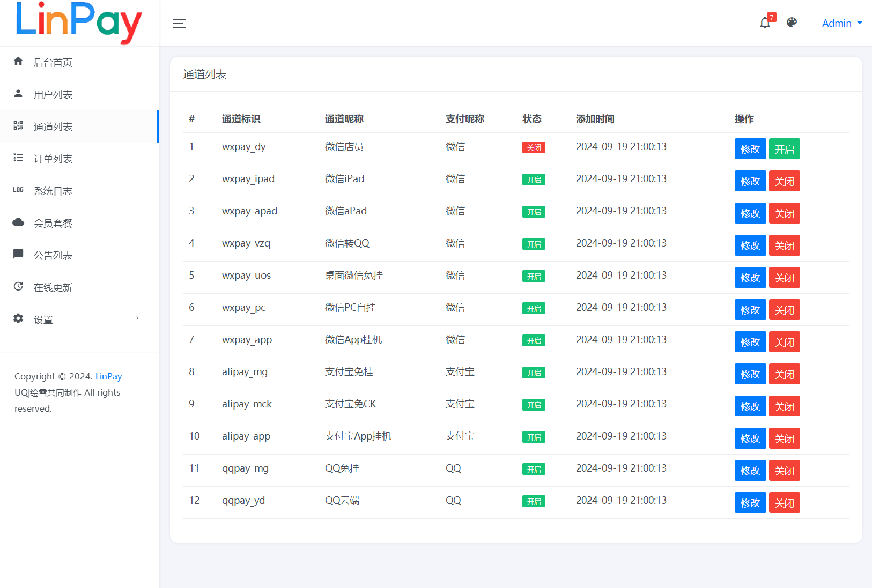Click the list icon next to 订单列表
Image resolution: width=872 pixels, height=588 pixels.
tap(18, 158)
